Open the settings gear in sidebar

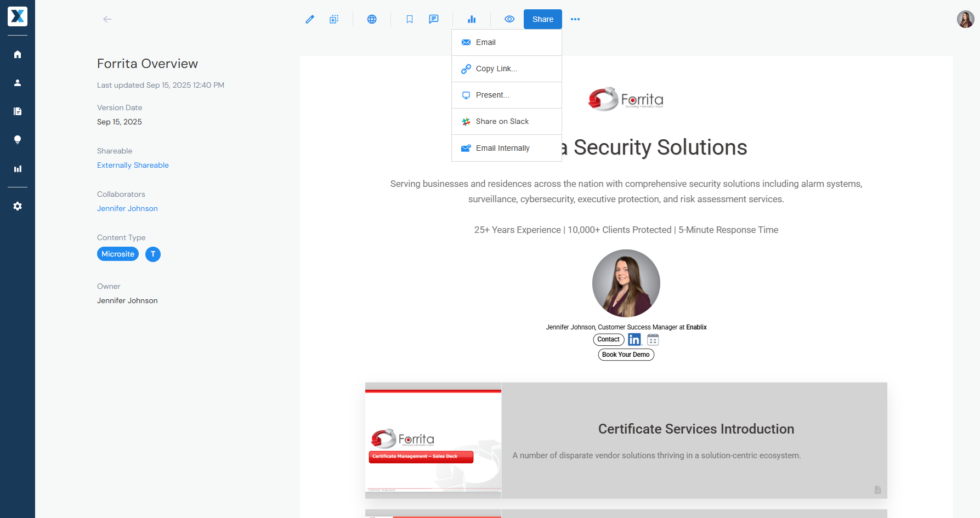click(18, 206)
